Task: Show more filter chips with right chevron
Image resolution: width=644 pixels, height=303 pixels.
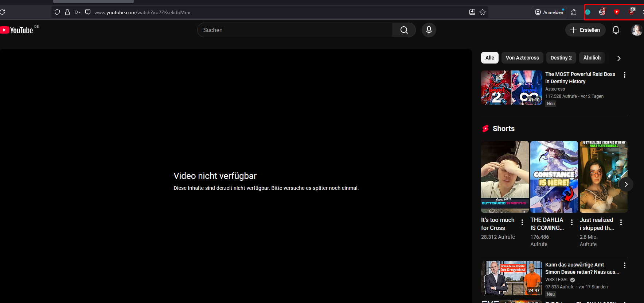Action: point(618,58)
